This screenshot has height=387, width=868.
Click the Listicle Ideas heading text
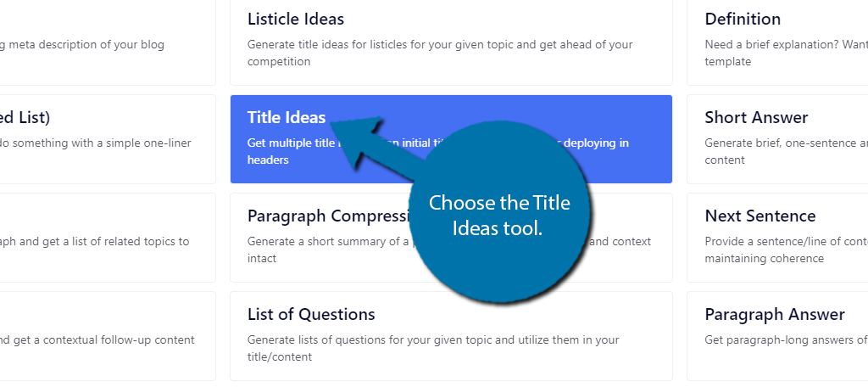tap(296, 19)
